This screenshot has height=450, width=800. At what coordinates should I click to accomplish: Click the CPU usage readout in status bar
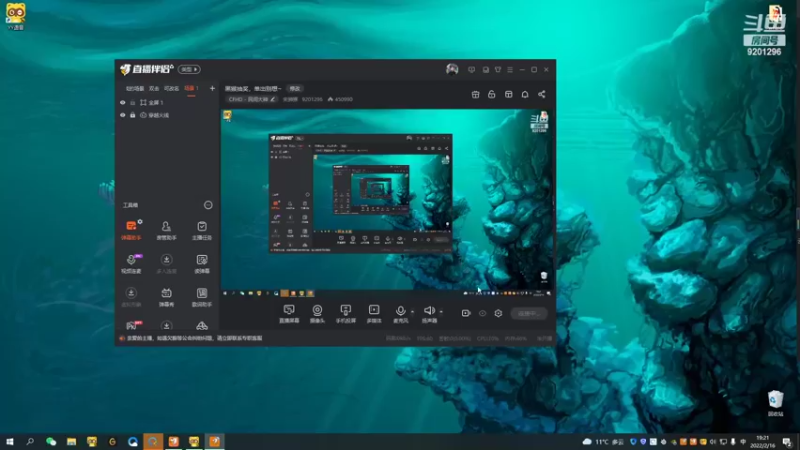tap(488, 339)
